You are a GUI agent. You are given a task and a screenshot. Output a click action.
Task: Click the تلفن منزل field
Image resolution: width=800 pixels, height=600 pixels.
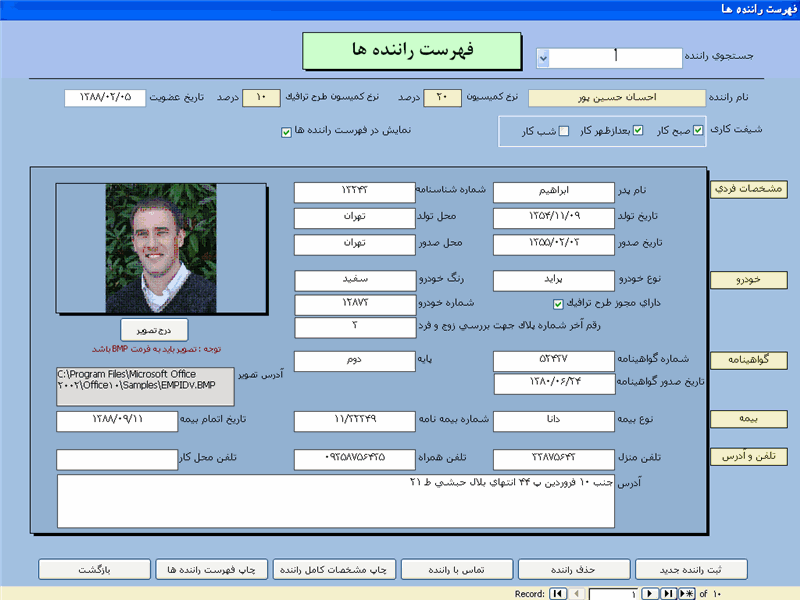point(554,459)
